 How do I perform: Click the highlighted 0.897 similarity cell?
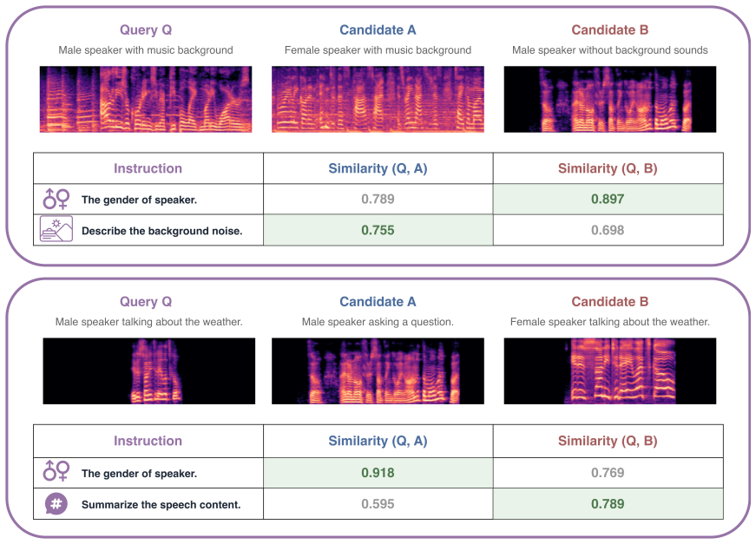[608, 199]
